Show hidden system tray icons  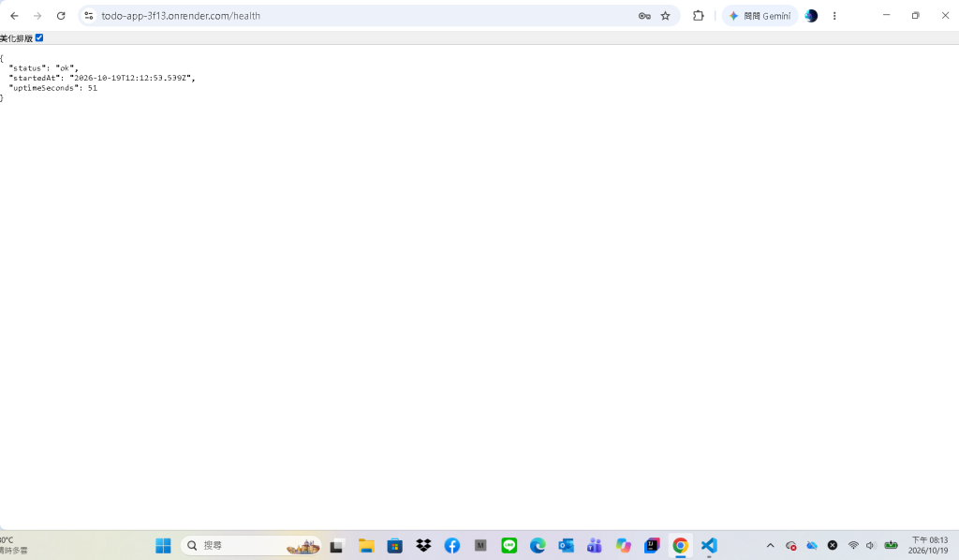tap(770, 545)
